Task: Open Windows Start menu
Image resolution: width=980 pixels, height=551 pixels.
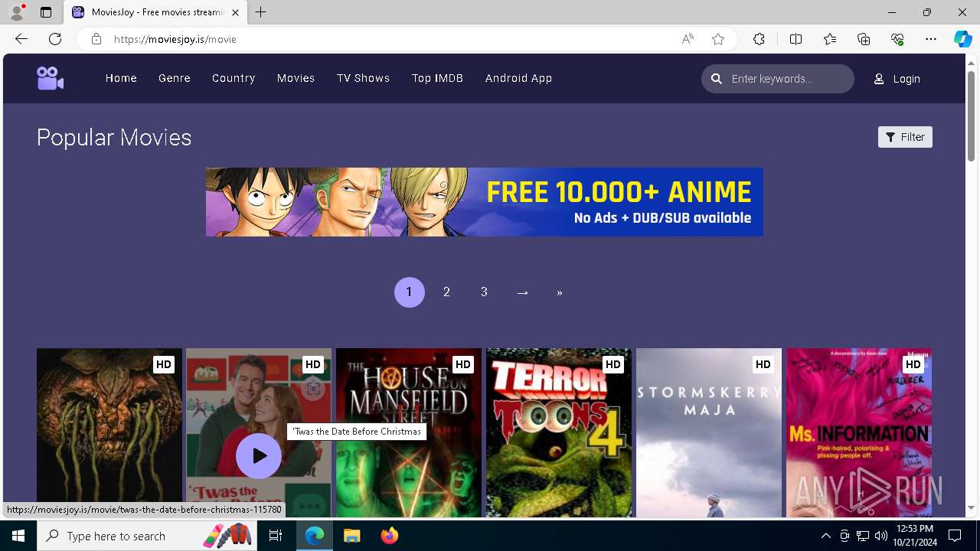Action: point(18,536)
